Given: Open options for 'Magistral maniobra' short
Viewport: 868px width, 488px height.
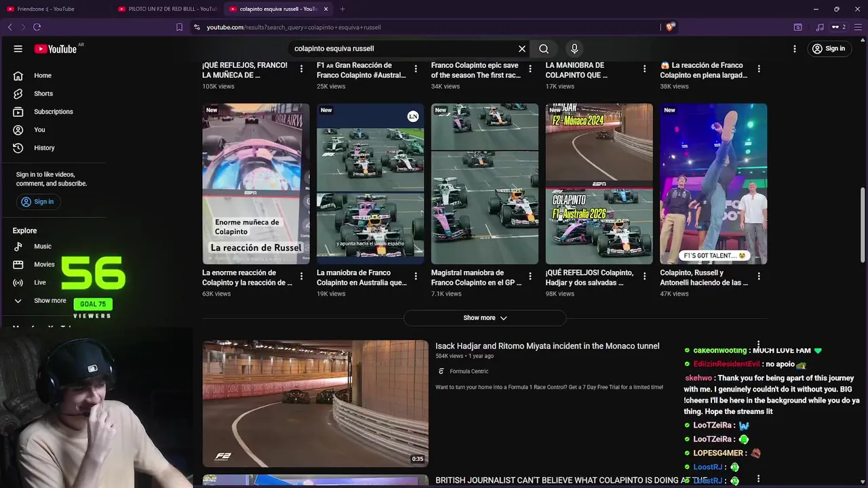Looking at the screenshot, I should pos(530,277).
